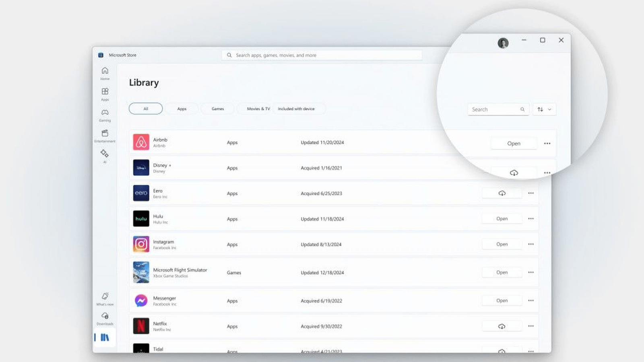
Task: Open the Airbnb app
Action: [514, 143]
